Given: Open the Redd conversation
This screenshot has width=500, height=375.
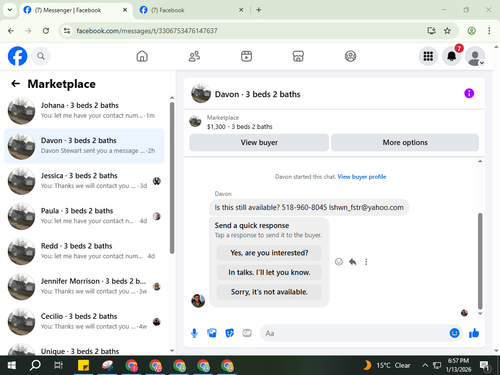Looking at the screenshot, I should [84, 251].
